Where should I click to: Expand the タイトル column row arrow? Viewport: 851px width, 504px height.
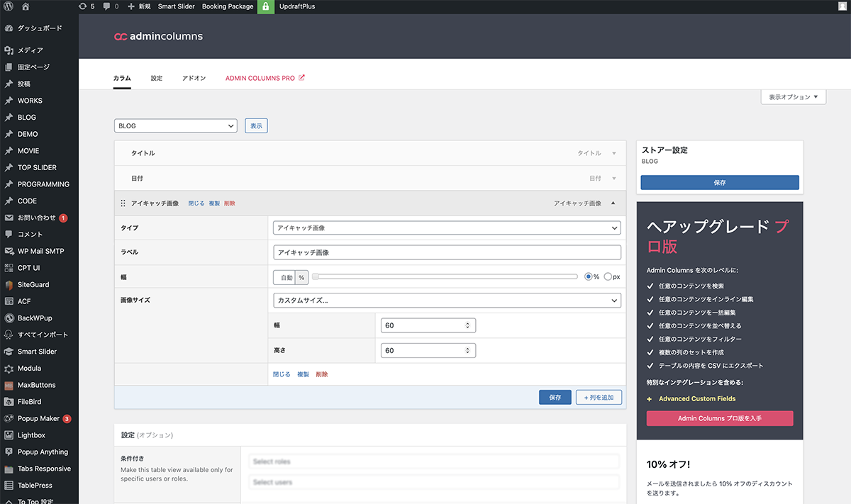click(x=613, y=153)
